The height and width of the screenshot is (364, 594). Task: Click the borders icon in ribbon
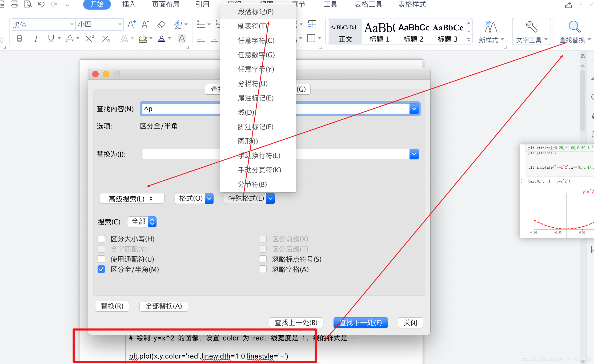tap(311, 39)
